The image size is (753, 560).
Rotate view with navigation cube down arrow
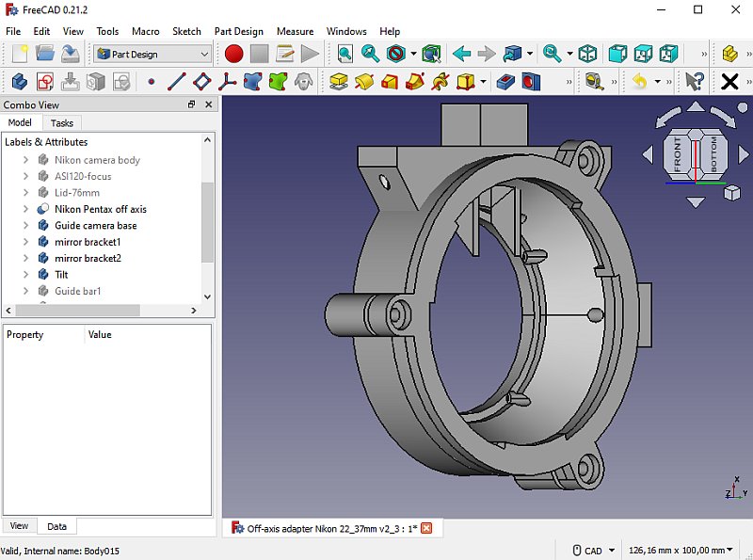click(696, 202)
